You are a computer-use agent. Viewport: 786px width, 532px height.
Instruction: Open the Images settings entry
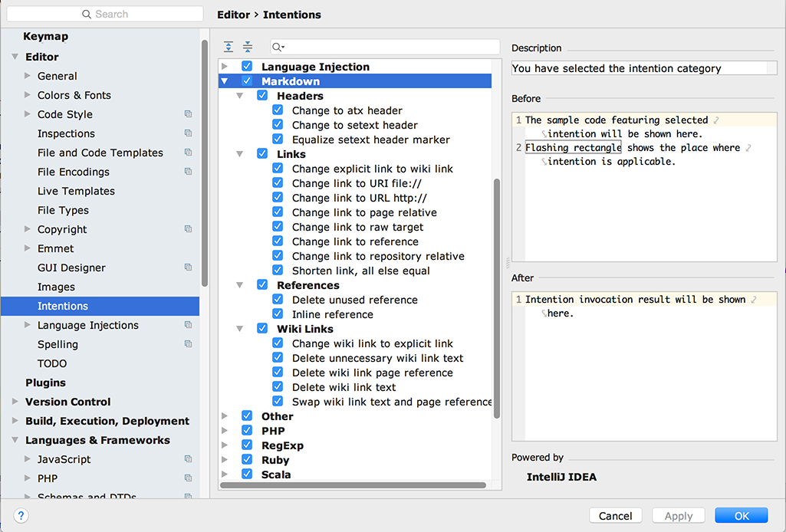pos(56,287)
